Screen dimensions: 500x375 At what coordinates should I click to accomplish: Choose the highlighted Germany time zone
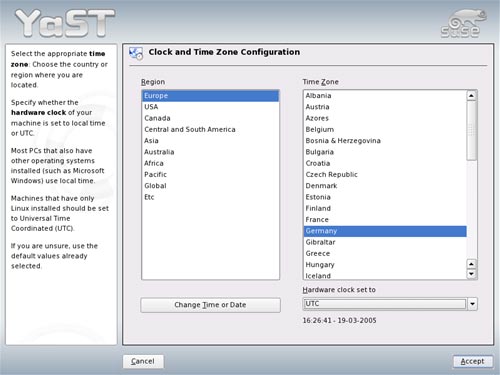point(385,231)
